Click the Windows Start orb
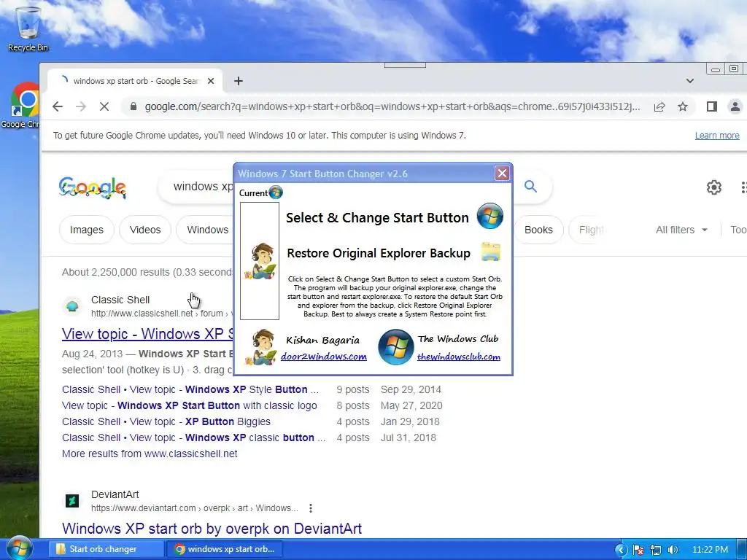 (x=19, y=548)
